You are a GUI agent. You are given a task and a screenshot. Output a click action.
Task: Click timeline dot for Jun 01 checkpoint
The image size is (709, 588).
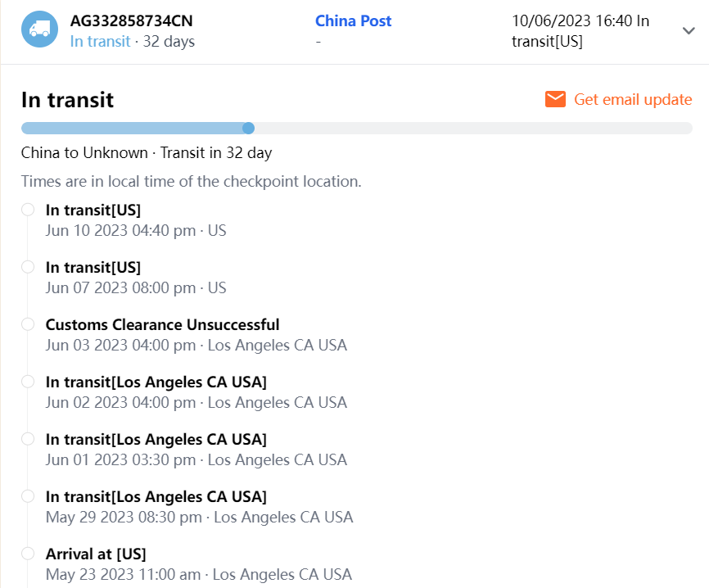(x=28, y=439)
